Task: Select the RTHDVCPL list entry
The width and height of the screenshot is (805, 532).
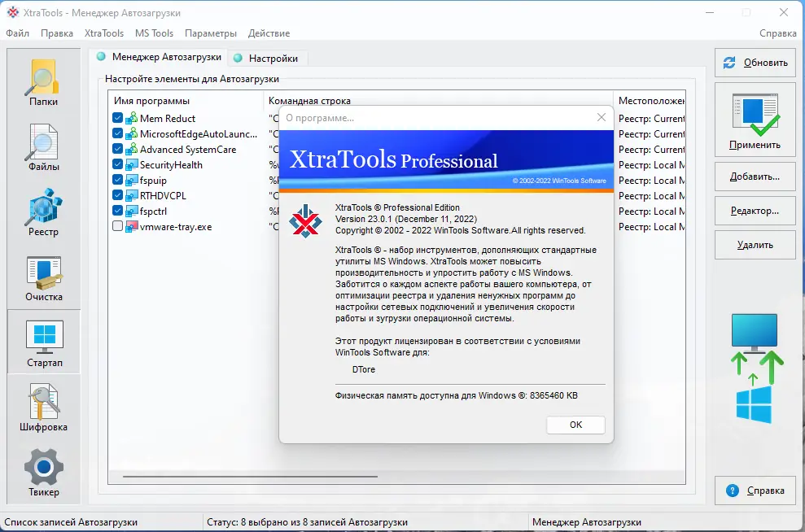Action: [x=163, y=196]
